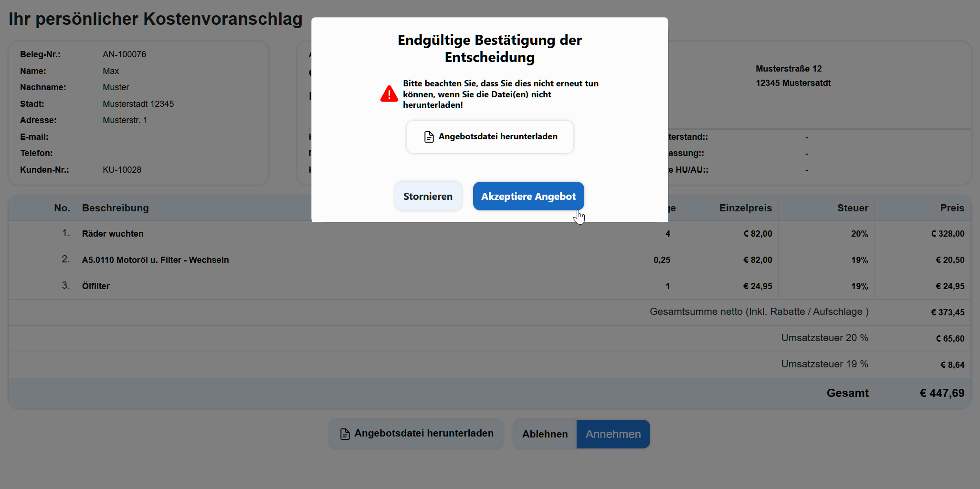Click the Telefon label
Image resolution: width=980 pixels, height=489 pixels.
click(x=36, y=153)
